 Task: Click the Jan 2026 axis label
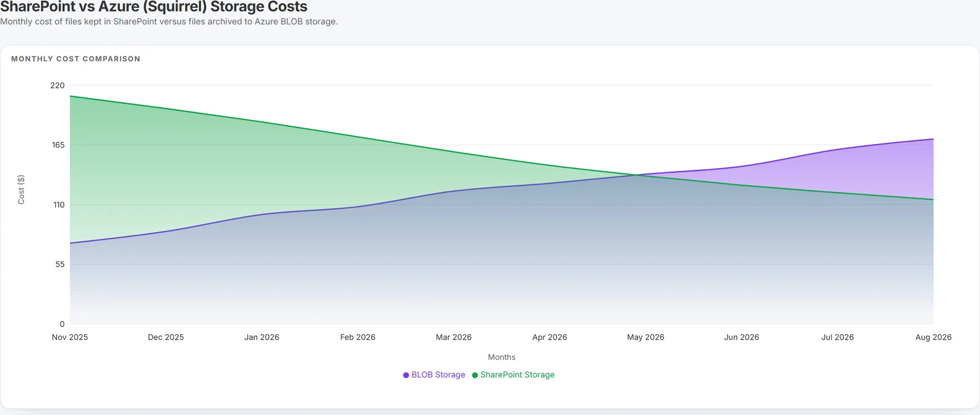262,337
